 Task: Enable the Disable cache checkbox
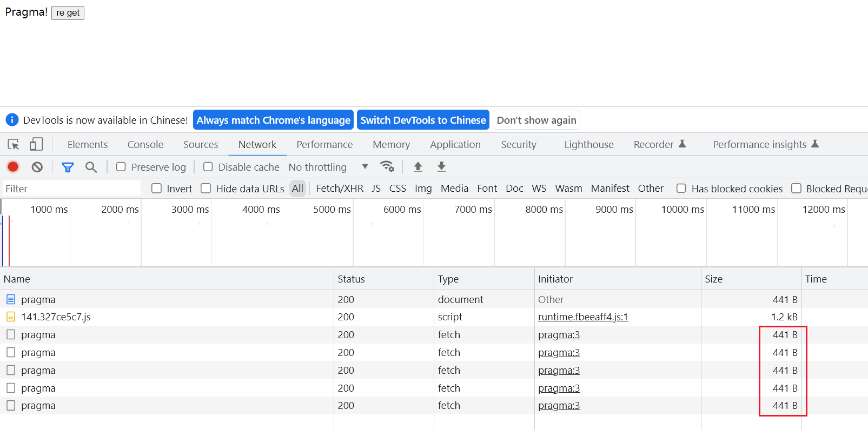[x=208, y=167]
